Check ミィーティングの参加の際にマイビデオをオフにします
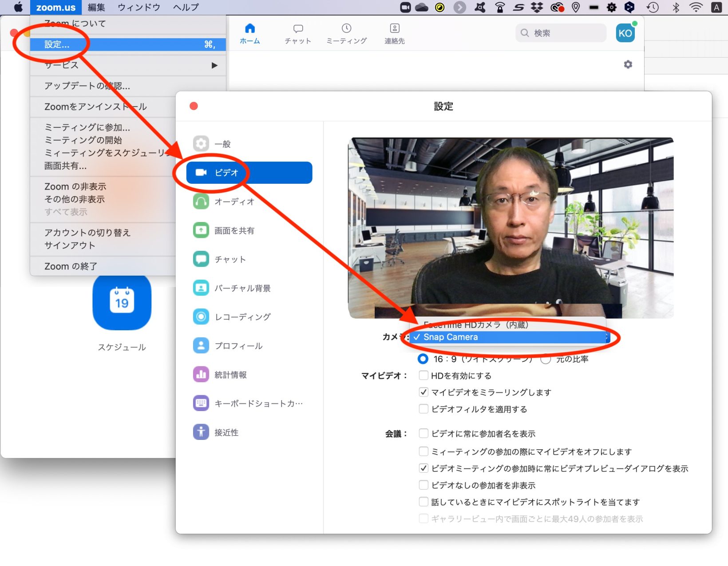This screenshot has height=566, width=728. coord(424,451)
